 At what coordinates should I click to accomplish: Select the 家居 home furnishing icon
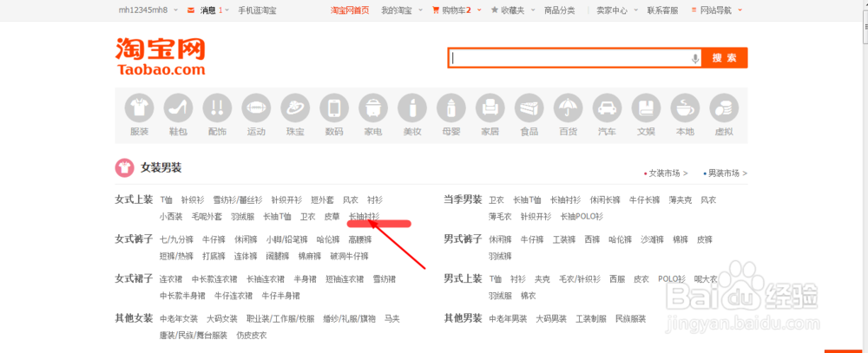(x=490, y=108)
